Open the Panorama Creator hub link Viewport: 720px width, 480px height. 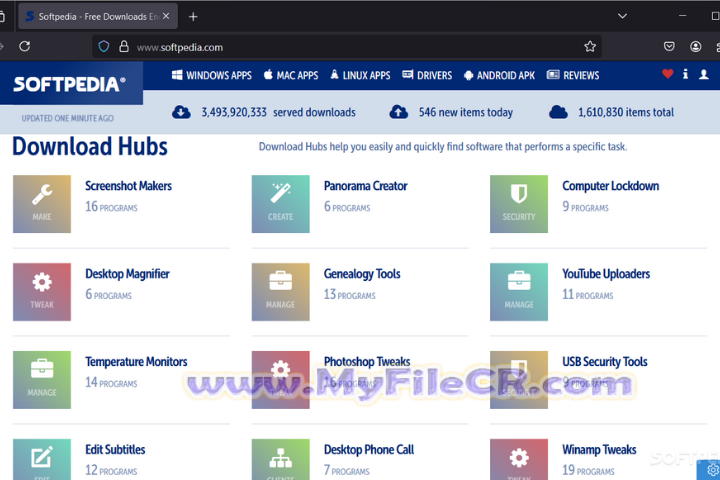[366, 186]
